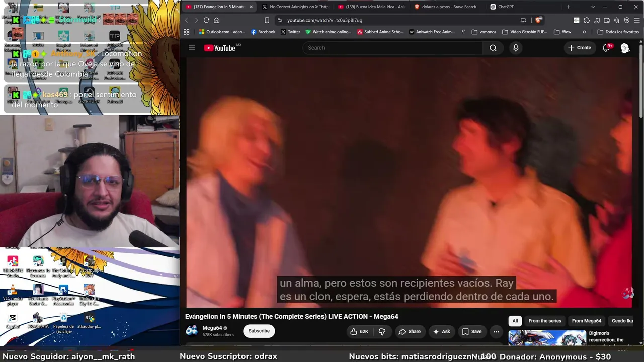Launch Cyberpunk 2077 from the desktop
Viewport: 644px width, 362px height.
(89, 266)
